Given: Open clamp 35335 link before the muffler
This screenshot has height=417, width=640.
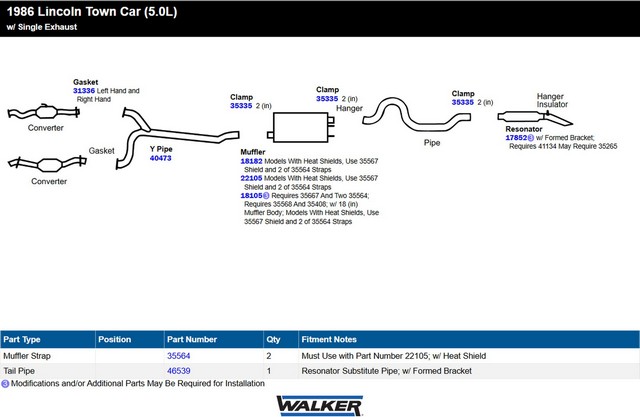Looking at the screenshot, I should (241, 106).
